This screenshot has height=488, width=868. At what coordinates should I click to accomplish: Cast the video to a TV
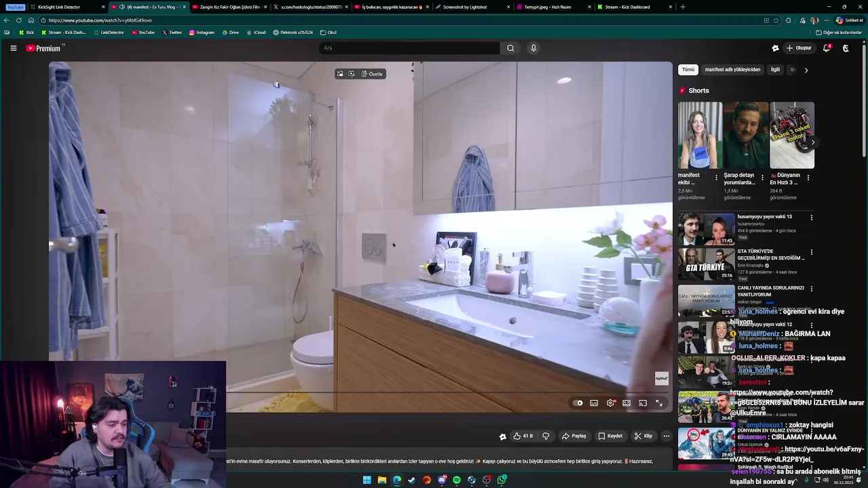click(x=642, y=403)
